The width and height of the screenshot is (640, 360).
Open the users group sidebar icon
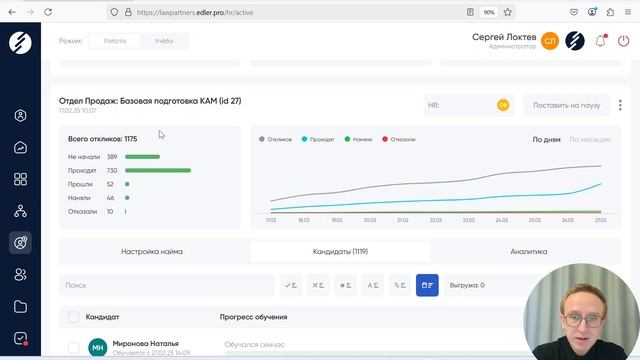[20, 275]
